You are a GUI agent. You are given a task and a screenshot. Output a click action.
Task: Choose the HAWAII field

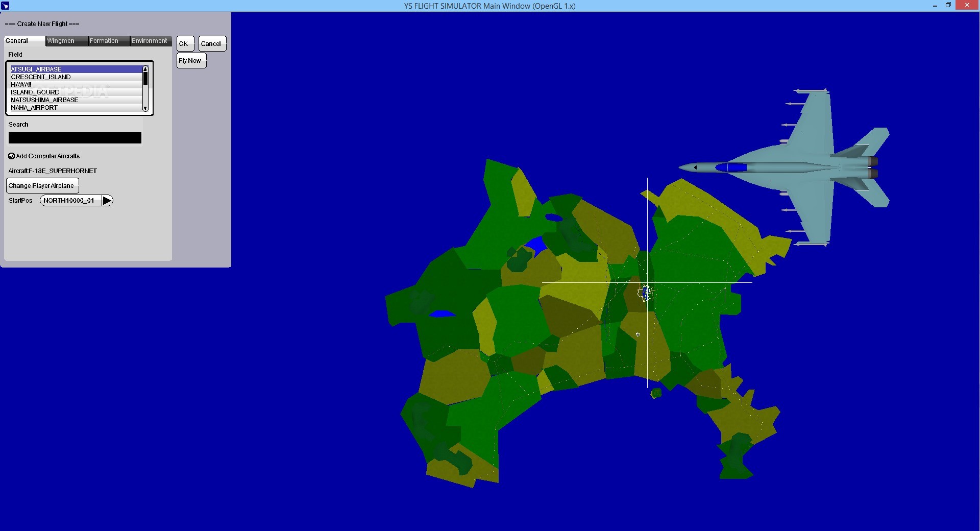(x=76, y=84)
